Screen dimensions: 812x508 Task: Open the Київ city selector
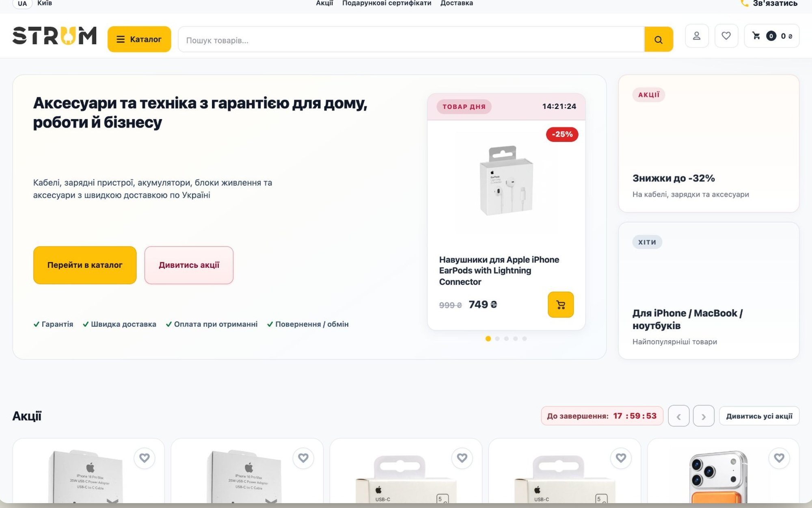(x=45, y=3)
